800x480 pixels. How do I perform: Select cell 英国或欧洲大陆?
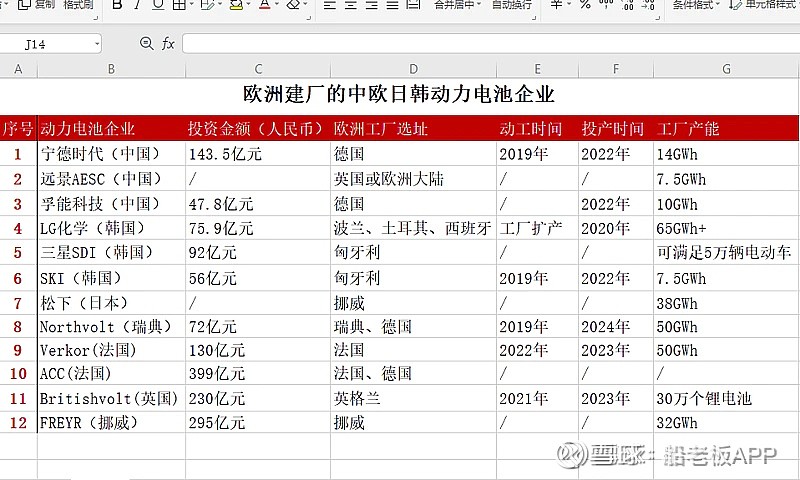(x=413, y=179)
